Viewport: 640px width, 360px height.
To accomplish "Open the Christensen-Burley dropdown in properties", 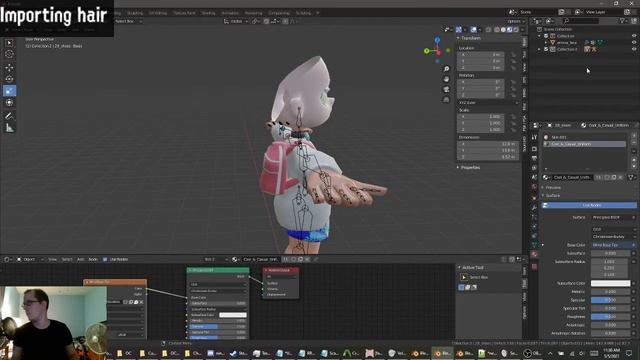I will point(613,237).
